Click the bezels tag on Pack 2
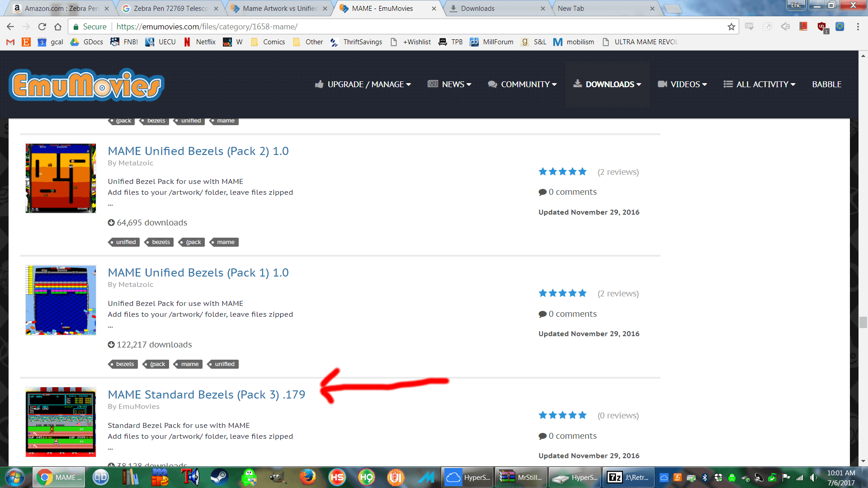868x488 pixels. coord(160,242)
